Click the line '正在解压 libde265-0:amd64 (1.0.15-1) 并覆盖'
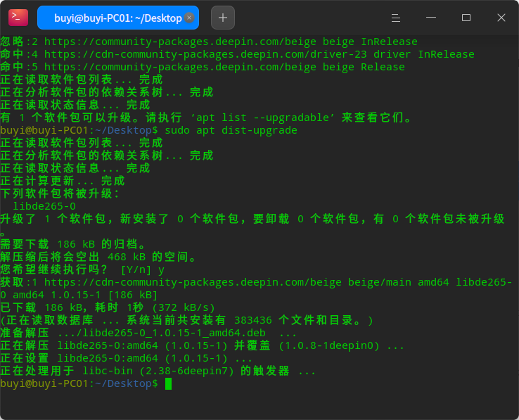 [x=203, y=345]
